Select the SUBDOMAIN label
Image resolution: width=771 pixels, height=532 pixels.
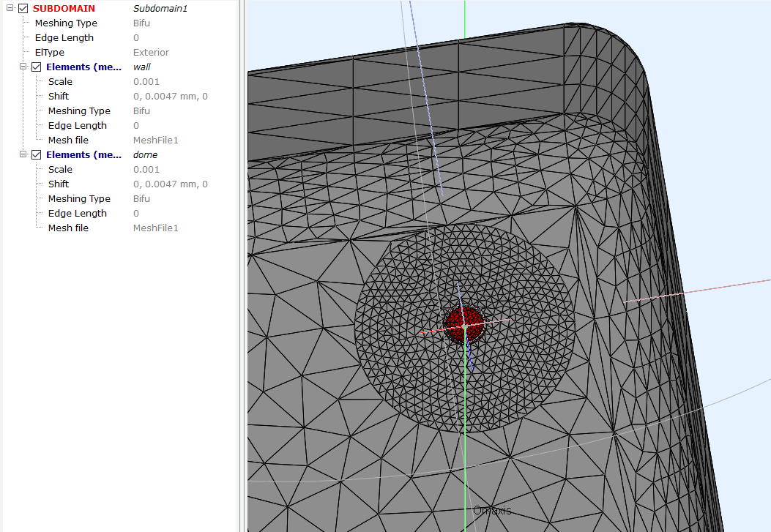click(64, 8)
